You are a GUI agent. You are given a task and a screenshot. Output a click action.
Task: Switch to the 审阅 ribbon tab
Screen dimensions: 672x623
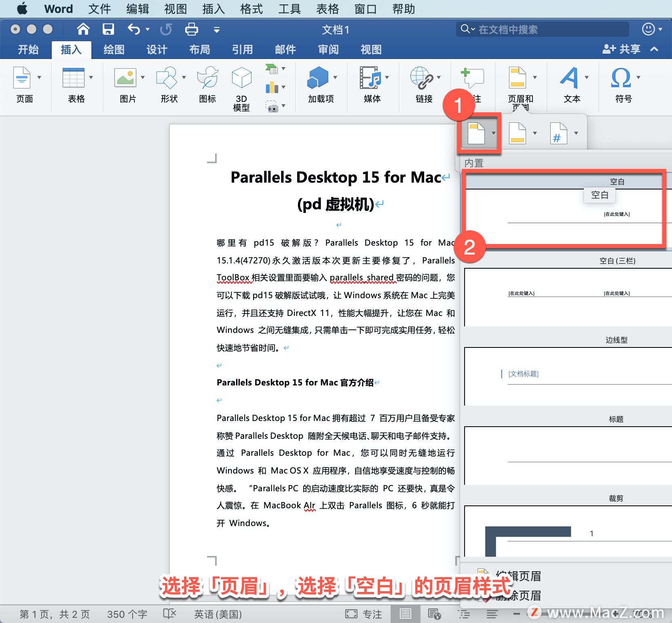tap(328, 49)
